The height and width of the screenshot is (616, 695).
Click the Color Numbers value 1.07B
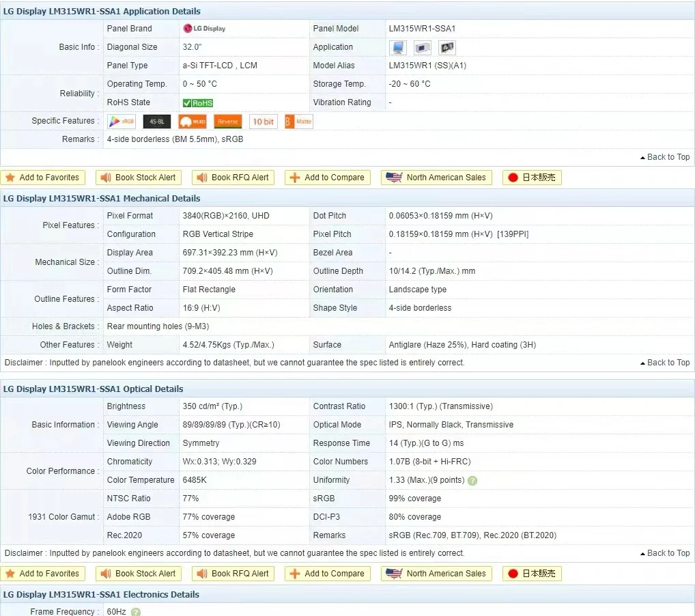(430, 462)
